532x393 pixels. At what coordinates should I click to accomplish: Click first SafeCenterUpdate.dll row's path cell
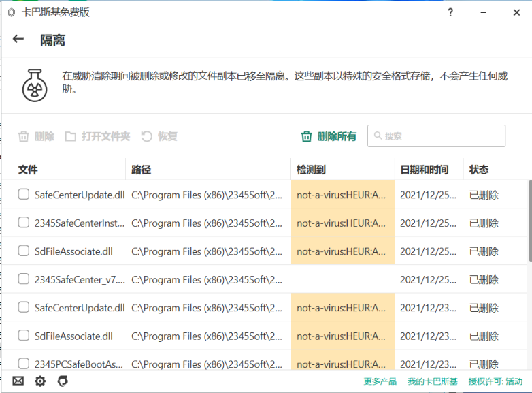[x=207, y=195]
